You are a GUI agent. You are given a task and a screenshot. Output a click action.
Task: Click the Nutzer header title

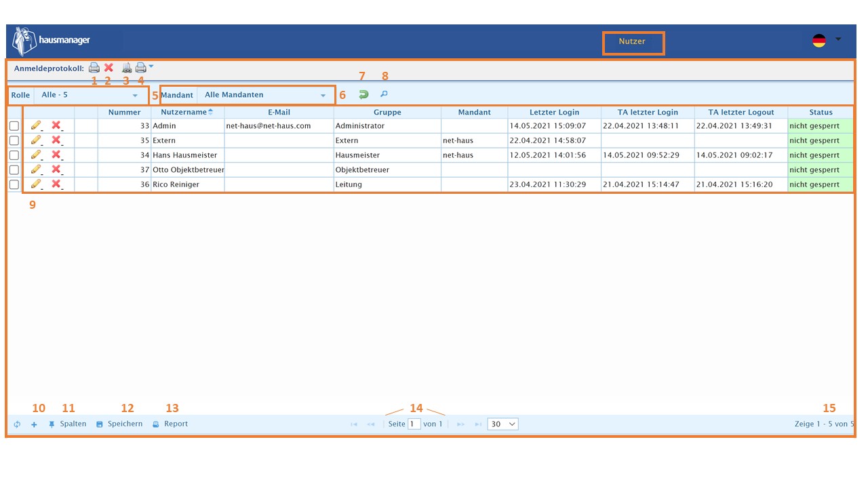click(x=632, y=41)
